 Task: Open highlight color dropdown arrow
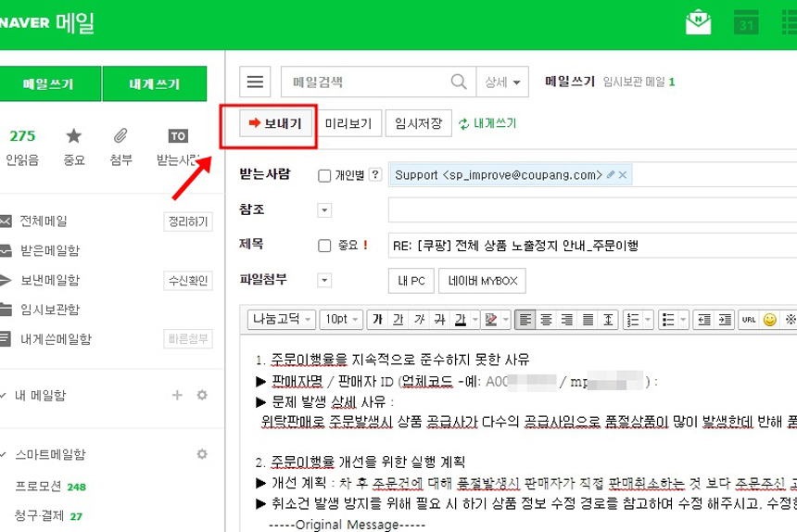click(x=506, y=320)
